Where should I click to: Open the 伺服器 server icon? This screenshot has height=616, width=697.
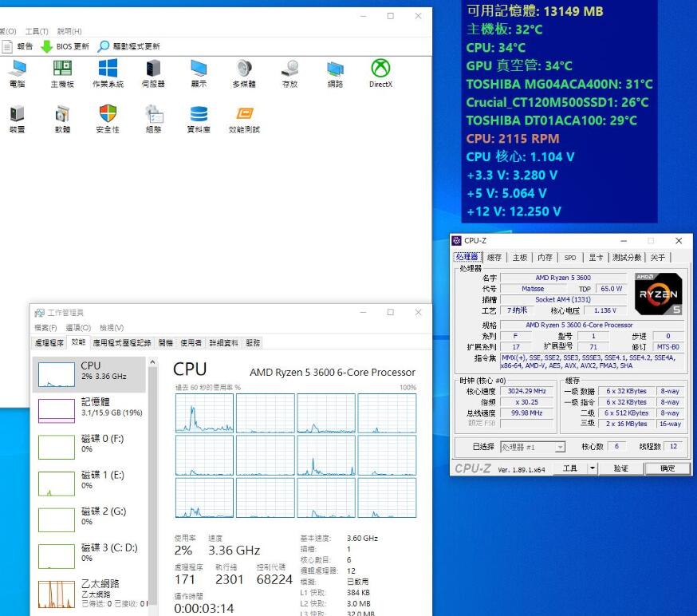(153, 73)
